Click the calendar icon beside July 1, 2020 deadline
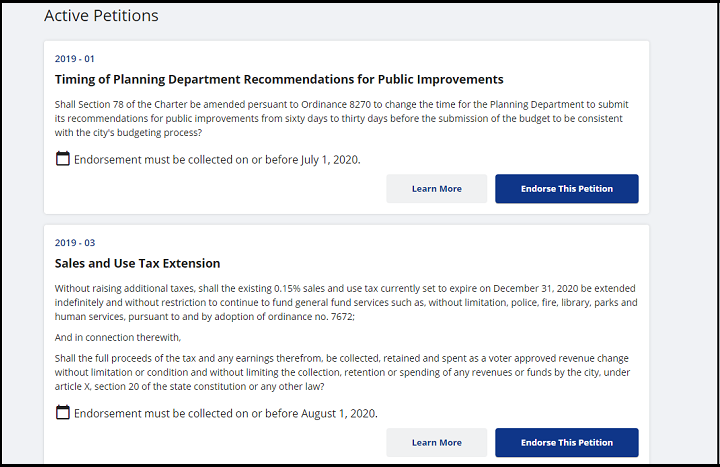The image size is (720, 467). coord(62,159)
